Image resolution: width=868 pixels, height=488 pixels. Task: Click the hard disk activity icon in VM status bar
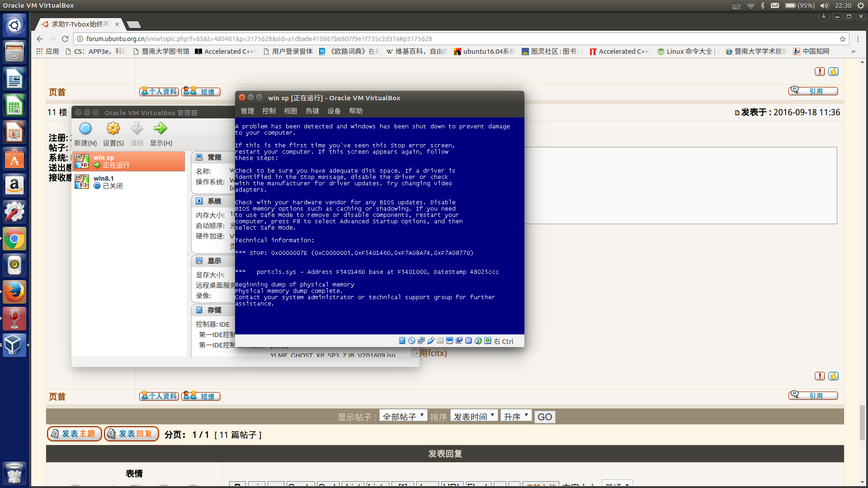[402, 341]
